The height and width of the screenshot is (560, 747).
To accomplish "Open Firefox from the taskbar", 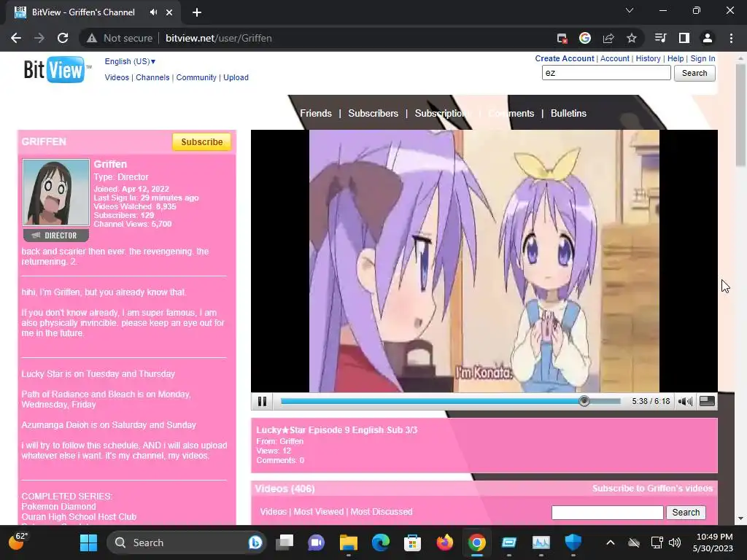I will point(444,542).
